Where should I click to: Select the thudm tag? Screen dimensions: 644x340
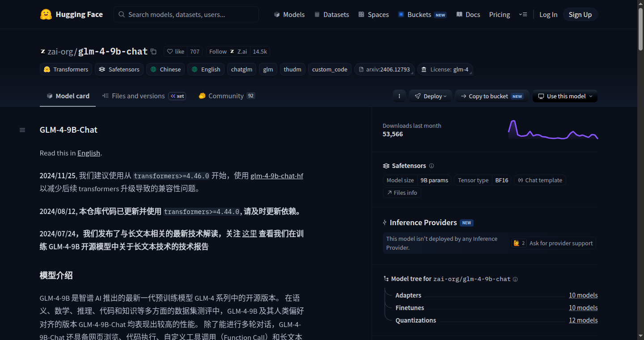[292, 69]
